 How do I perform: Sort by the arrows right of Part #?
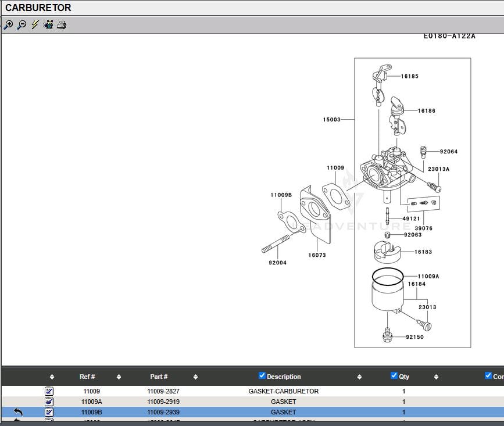click(195, 377)
